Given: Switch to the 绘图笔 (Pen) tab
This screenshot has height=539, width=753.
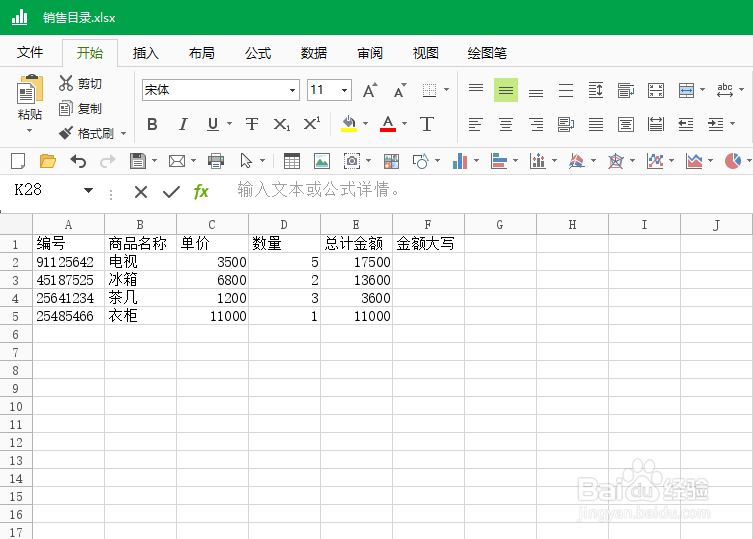Looking at the screenshot, I should tap(487, 53).
